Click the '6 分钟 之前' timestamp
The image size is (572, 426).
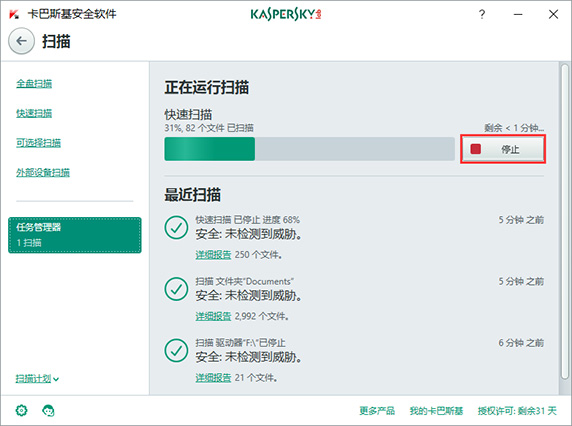click(521, 343)
